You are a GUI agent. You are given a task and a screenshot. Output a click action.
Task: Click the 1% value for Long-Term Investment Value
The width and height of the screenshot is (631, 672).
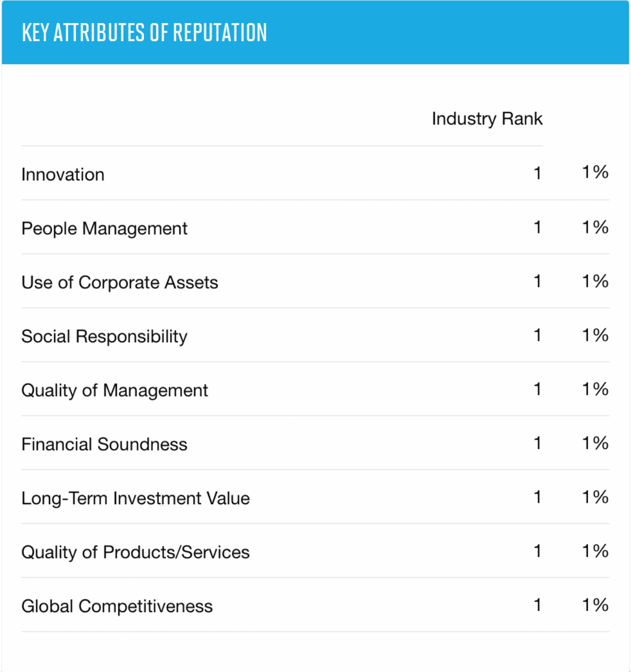(x=595, y=497)
